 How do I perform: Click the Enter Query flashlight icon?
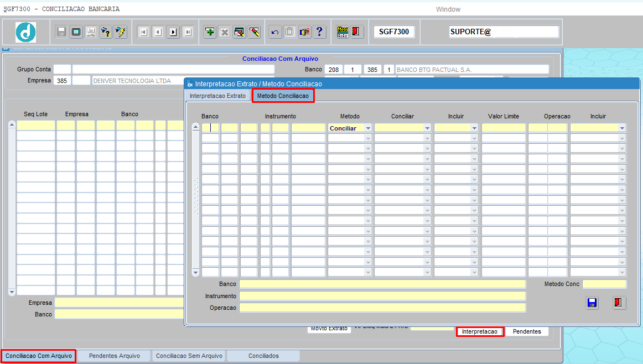tap(106, 32)
